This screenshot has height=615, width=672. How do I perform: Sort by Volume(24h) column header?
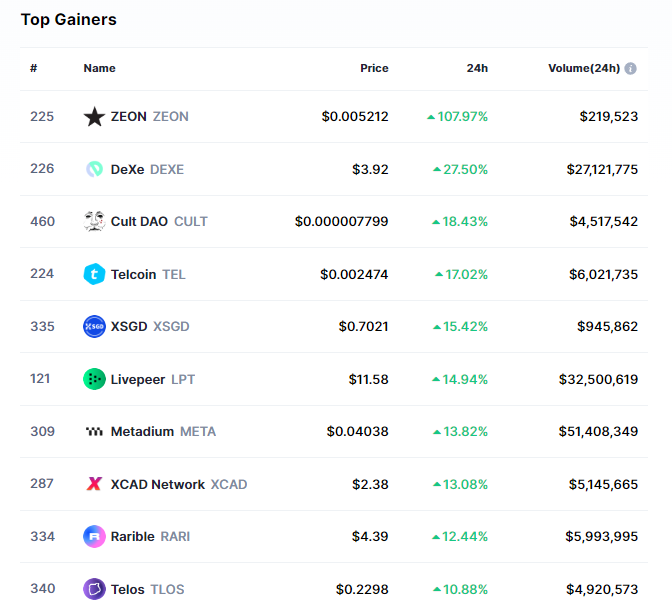click(x=583, y=68)
